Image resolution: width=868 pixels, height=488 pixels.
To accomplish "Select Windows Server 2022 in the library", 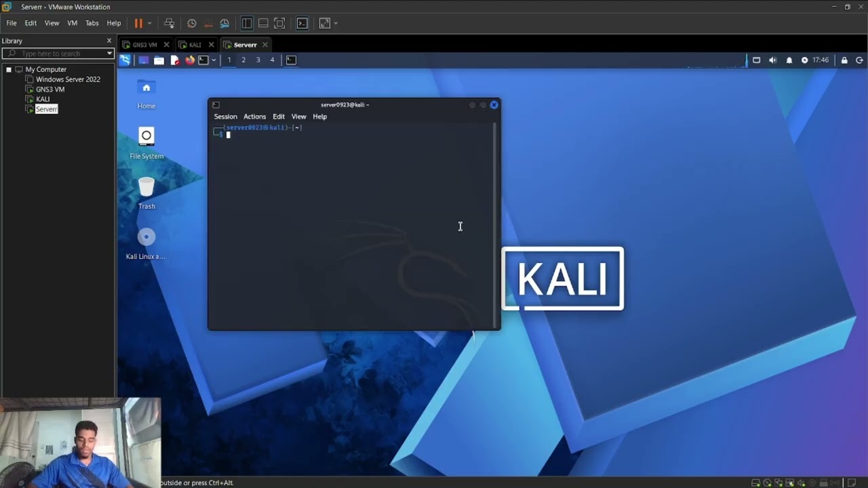I will click(68, 79).
